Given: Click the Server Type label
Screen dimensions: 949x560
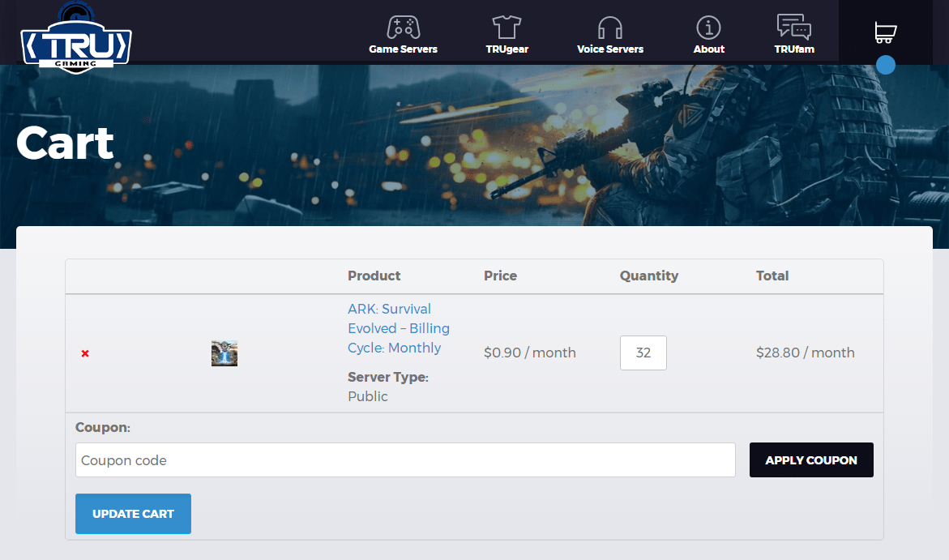Looking at the screenshot, I should [x=388, y=377].
